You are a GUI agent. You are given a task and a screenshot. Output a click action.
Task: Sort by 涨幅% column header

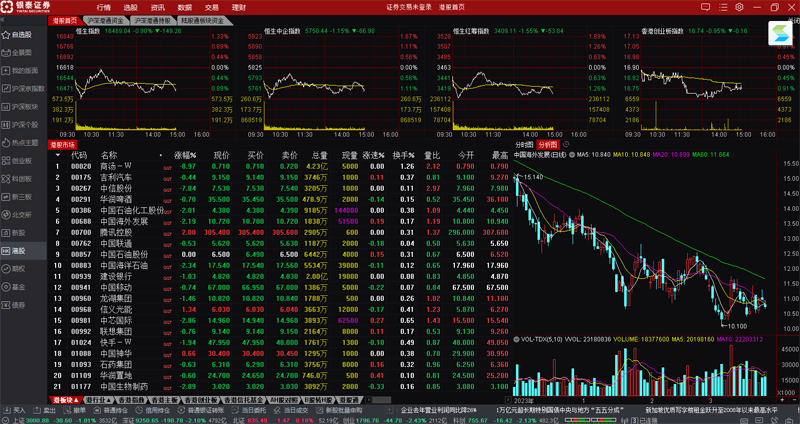pos(185,155)
